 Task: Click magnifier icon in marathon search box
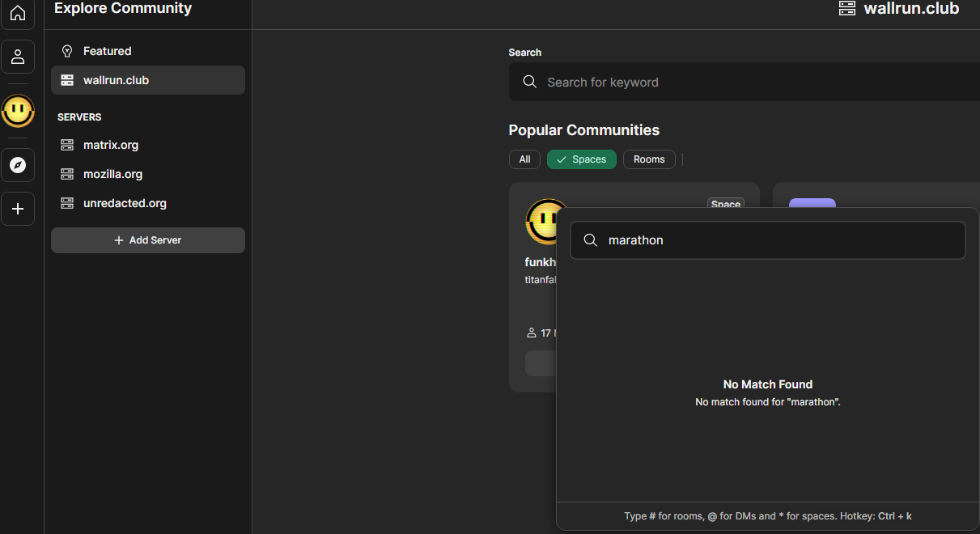click(x=591, y=240)
